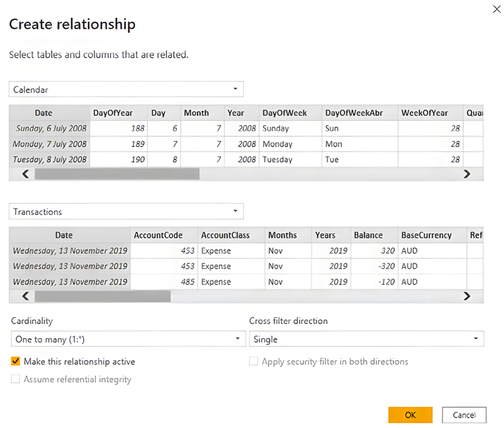This screenshot has width=504, height=428.
Task: Cancel the relationship creation
Action: pyautogui.click(x=464, y=415)
